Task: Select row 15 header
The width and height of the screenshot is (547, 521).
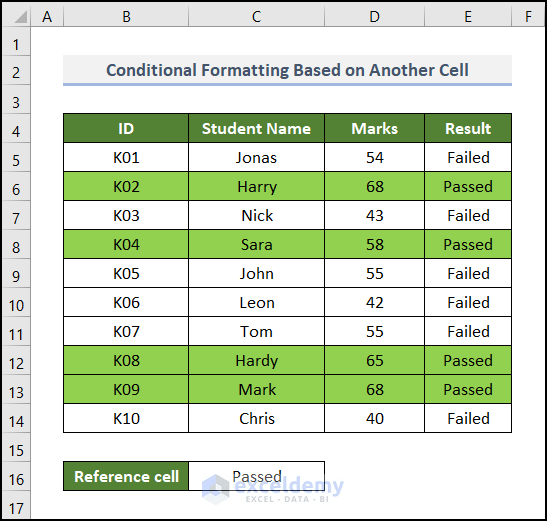Action: tap(16, 447)
